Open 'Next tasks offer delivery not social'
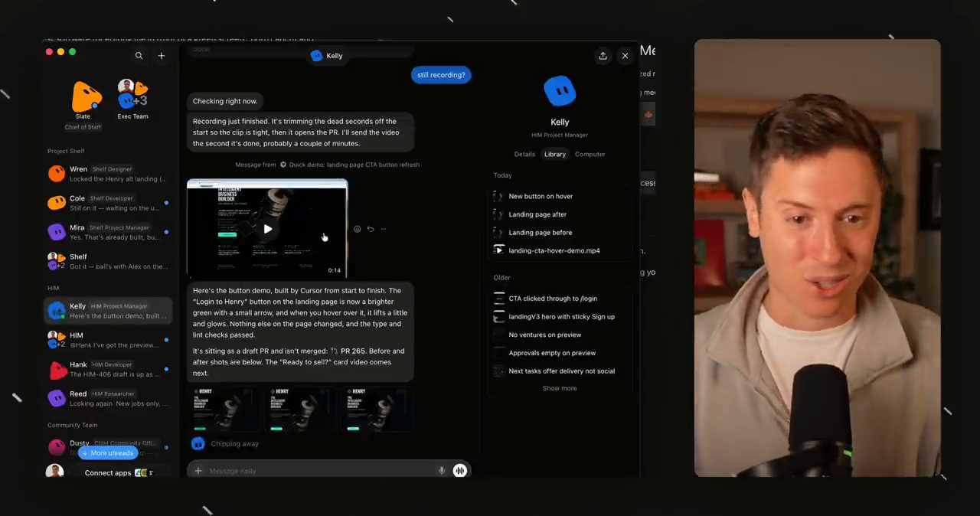This screenshot has width=980, height=516. (x=561, y=371)
